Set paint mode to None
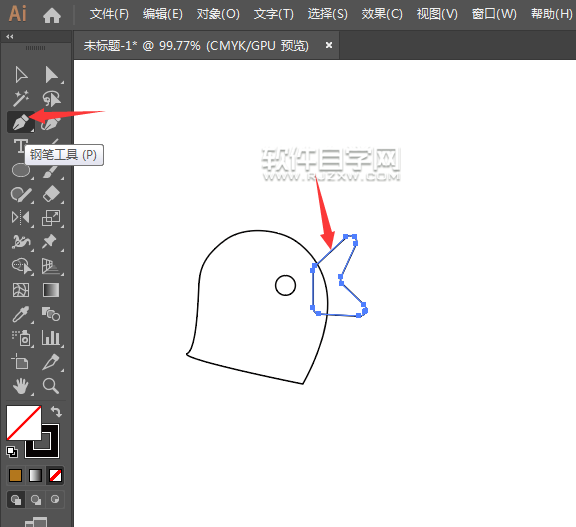 pos(55,476)
